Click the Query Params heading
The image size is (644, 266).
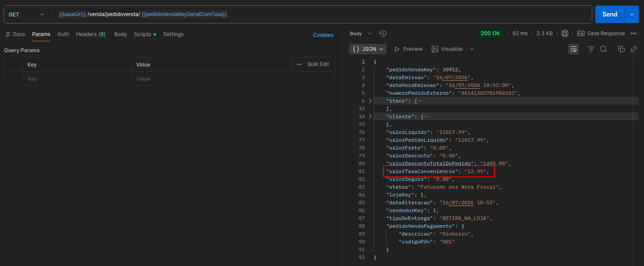click(22, 50)
